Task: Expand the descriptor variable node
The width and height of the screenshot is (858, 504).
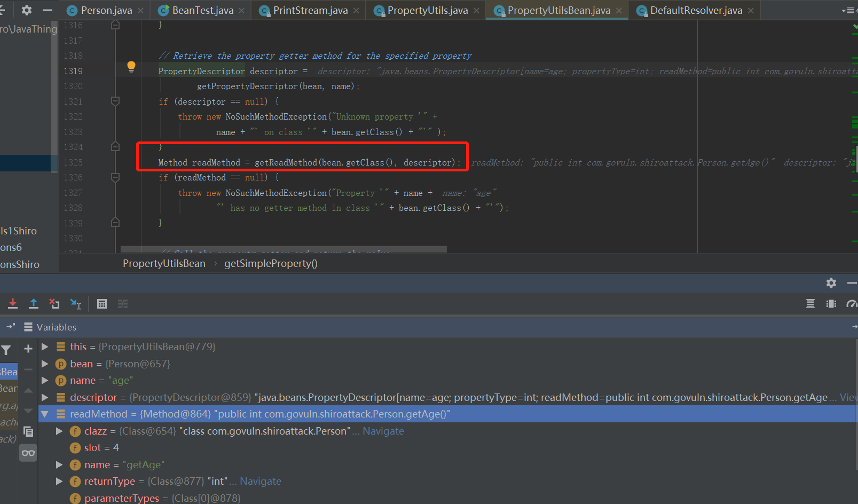Action: [x=45, y=397]
